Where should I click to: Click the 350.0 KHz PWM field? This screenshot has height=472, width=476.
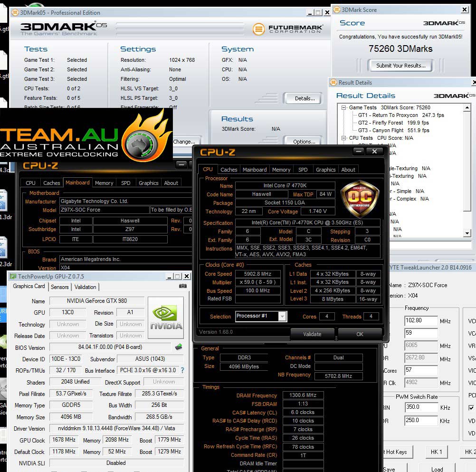coord(421,407)
